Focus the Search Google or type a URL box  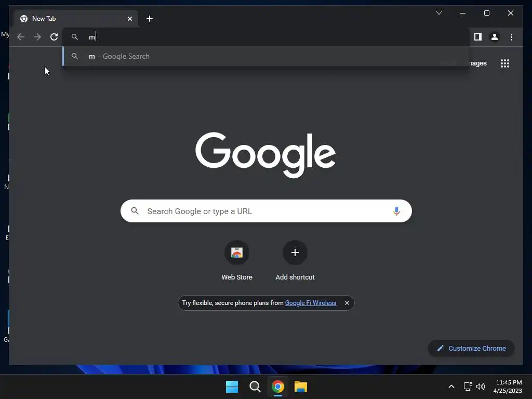point(266,211)
